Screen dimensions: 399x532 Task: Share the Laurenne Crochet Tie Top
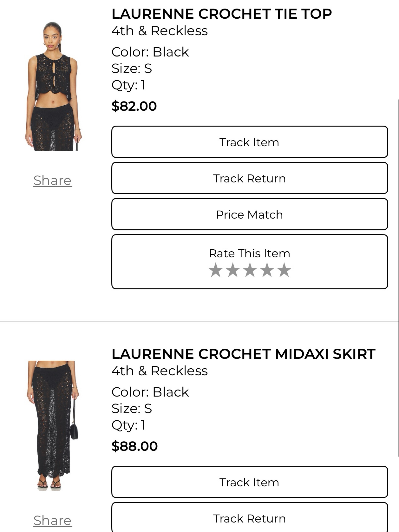tap(53, 180)
